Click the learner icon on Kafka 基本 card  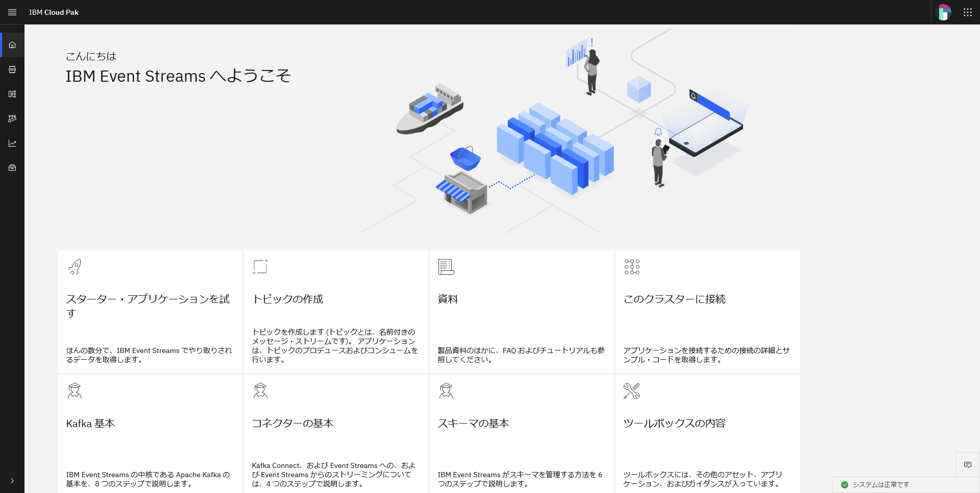tap(75, 391)
